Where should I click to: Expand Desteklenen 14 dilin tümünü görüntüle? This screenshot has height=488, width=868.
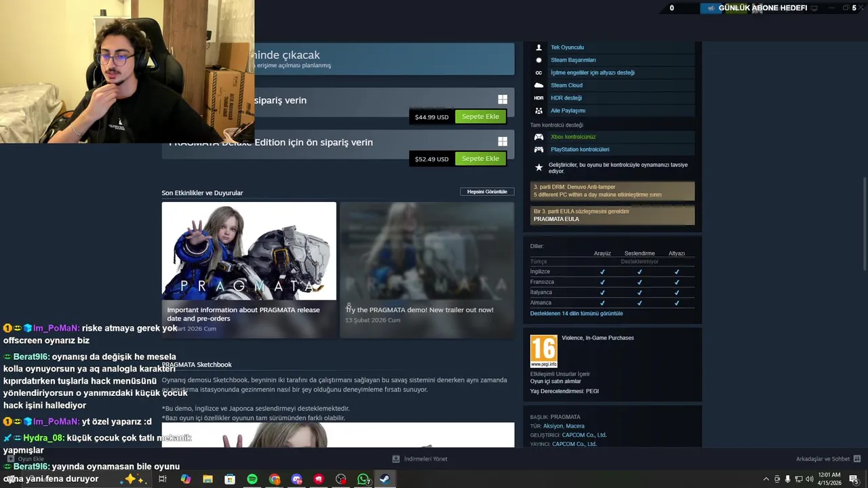point(576,313)
